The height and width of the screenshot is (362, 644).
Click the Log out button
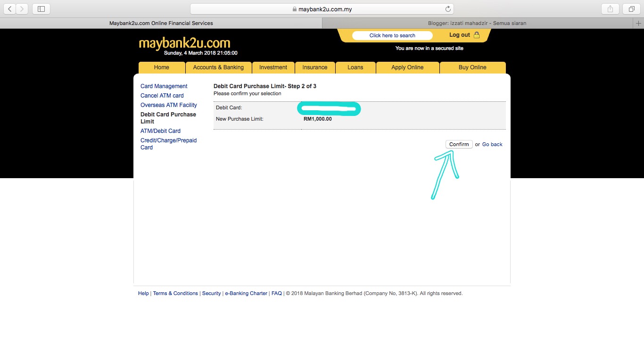[460, 35]
